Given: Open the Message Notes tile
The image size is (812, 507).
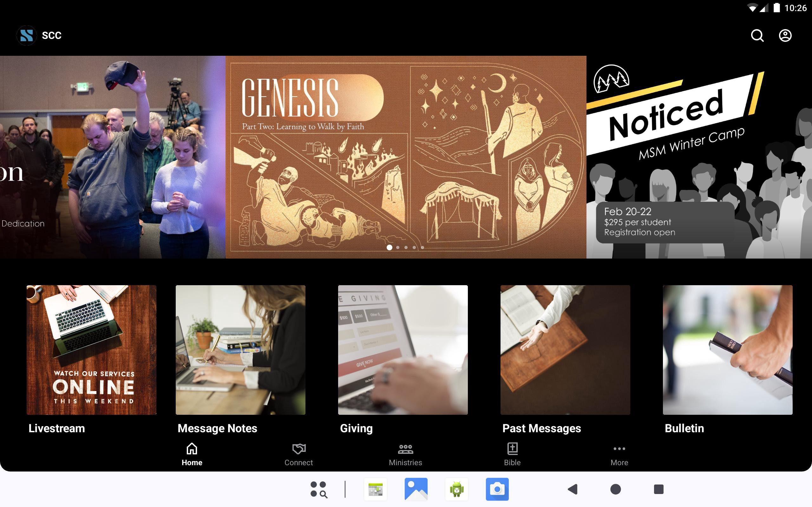Looking at the screenshot, I should [x=240, y=350].
